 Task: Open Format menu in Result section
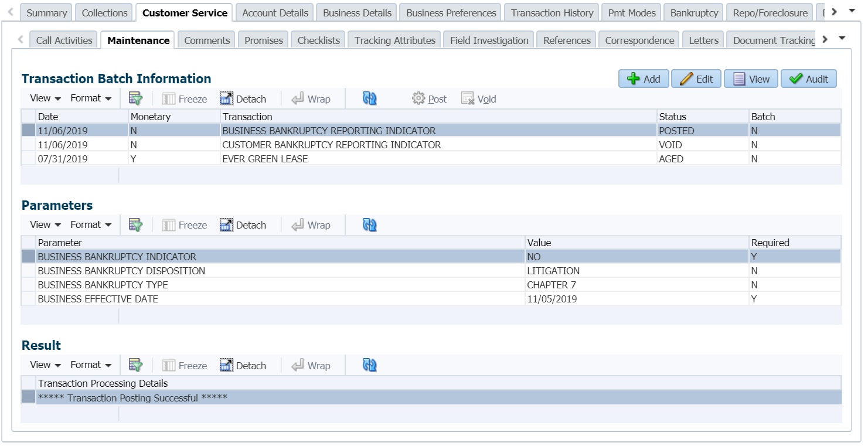coord(91,365)
